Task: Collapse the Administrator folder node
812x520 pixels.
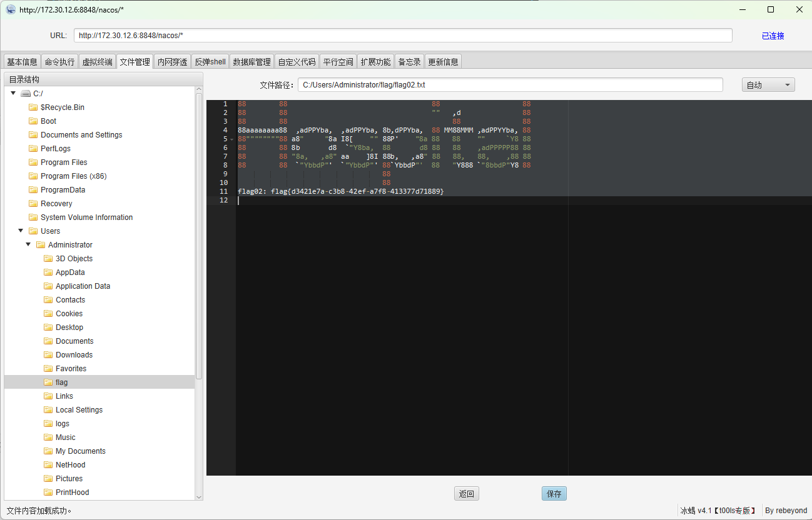Action: coord(28,244)
